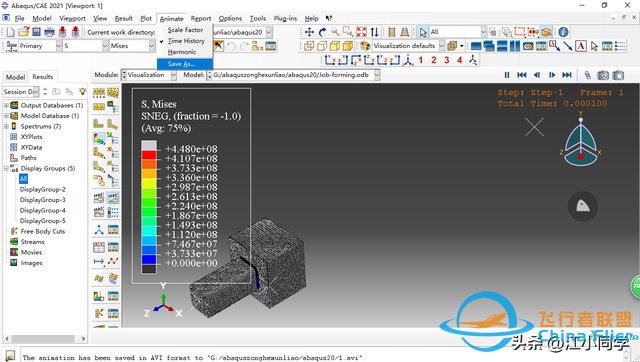Click the red legend color band
Screen dimensions: 640x362
click(149, 155)
